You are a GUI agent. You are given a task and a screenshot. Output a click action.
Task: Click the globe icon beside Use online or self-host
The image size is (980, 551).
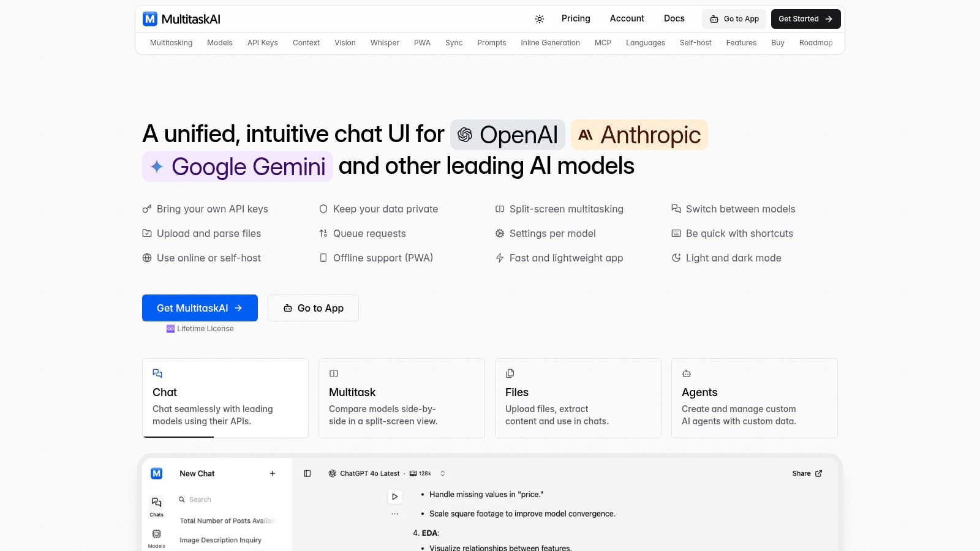[147, 258]
